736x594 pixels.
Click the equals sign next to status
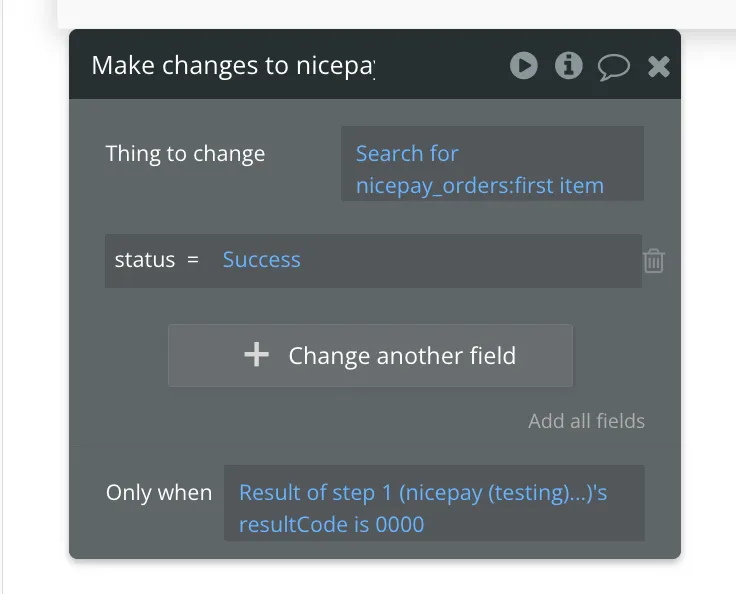193,260
